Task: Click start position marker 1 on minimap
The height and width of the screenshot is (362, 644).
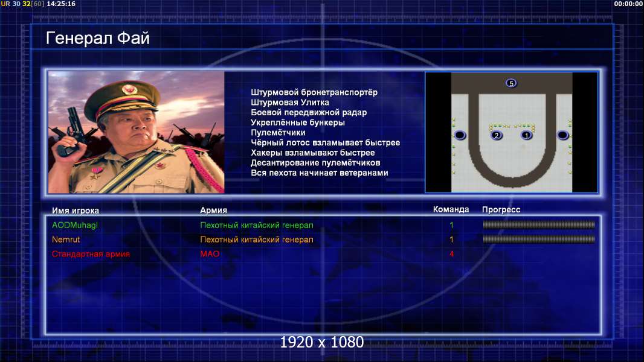Action: 527,135
